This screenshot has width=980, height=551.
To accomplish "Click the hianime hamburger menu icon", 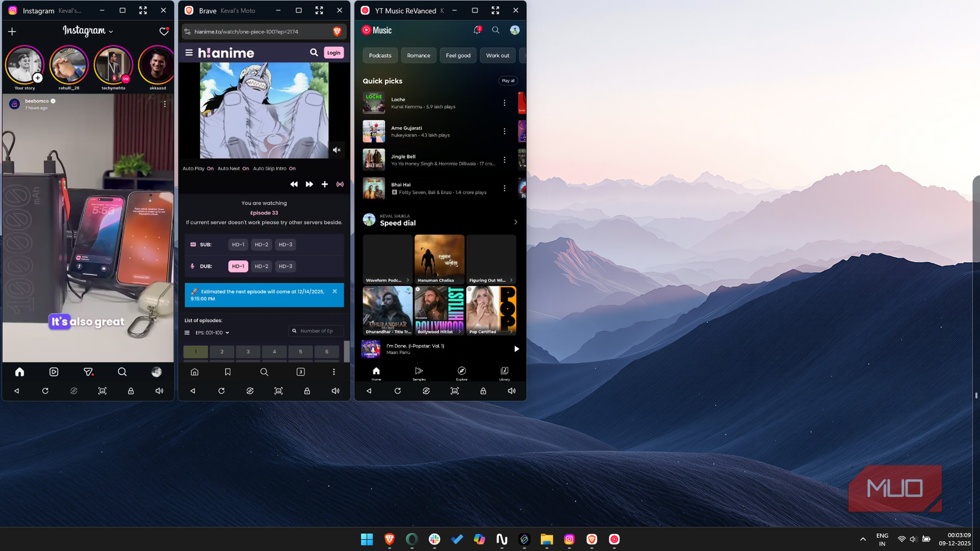I will [x=189, y=53].
